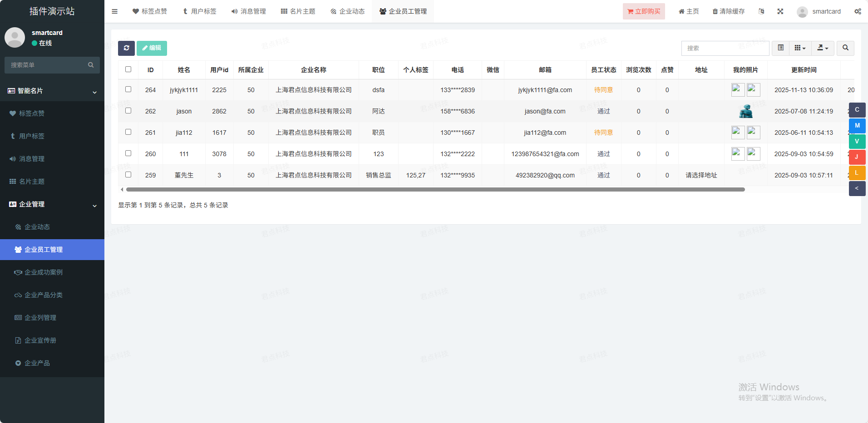Open the export data dropdown

822,48
